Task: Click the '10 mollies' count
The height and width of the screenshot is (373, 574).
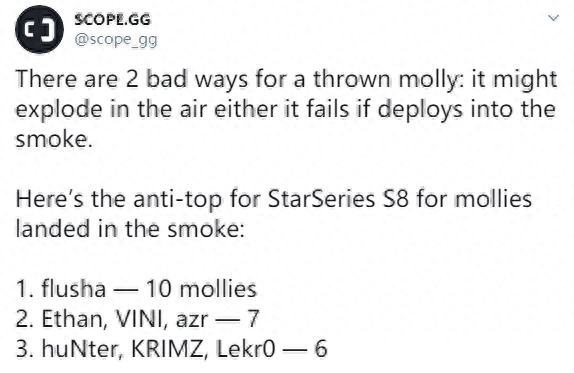Action: click(x=201, y=288)
